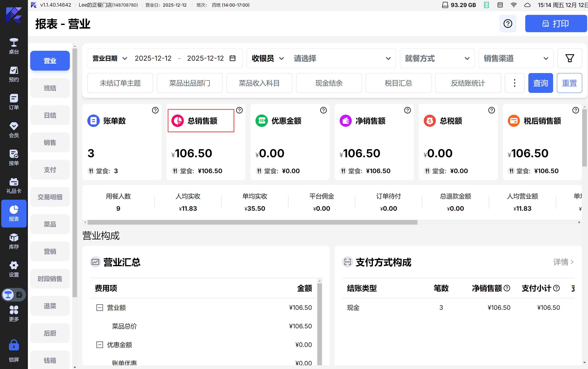Click the filter funnel icon

tap(569, 58)
